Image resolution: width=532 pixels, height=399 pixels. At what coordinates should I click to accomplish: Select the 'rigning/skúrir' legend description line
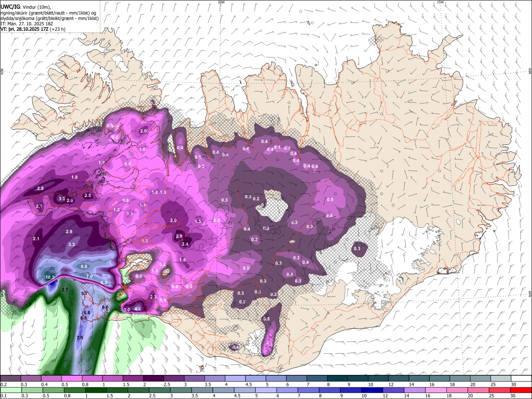tap(49, 13)
